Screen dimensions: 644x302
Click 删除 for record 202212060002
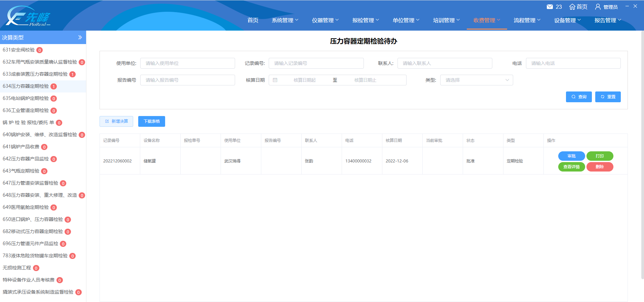tap(600, 167)
